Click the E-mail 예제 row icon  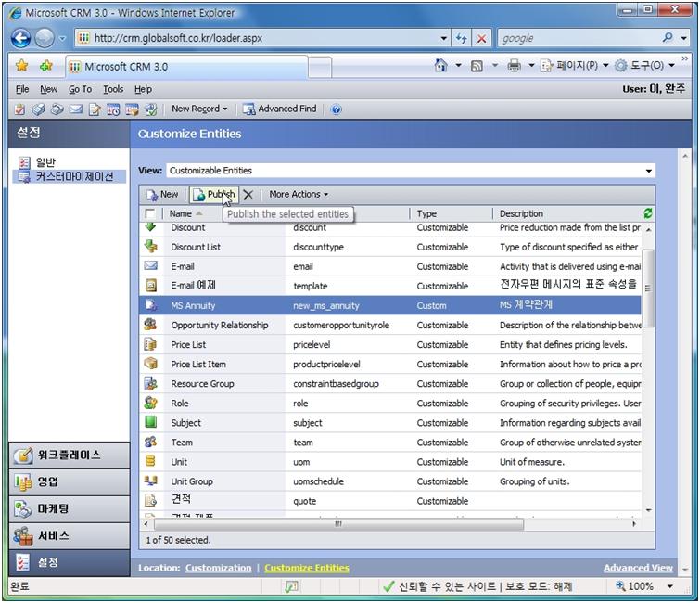pos(151,285)
